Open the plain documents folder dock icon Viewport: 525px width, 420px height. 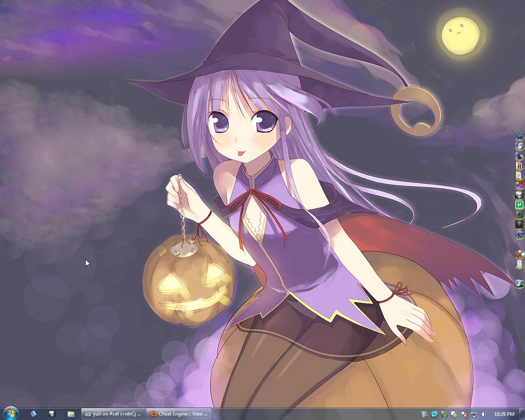pyautogui.click(x=520, y=175)
